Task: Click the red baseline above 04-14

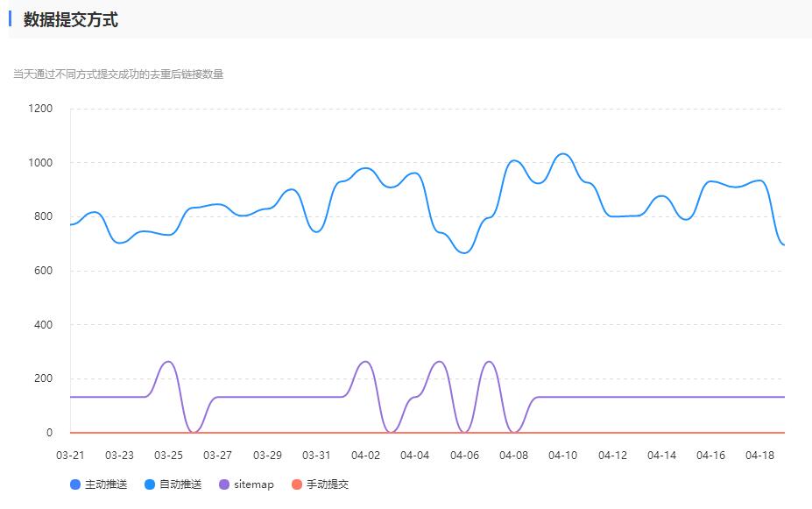Action: point(662,433)
